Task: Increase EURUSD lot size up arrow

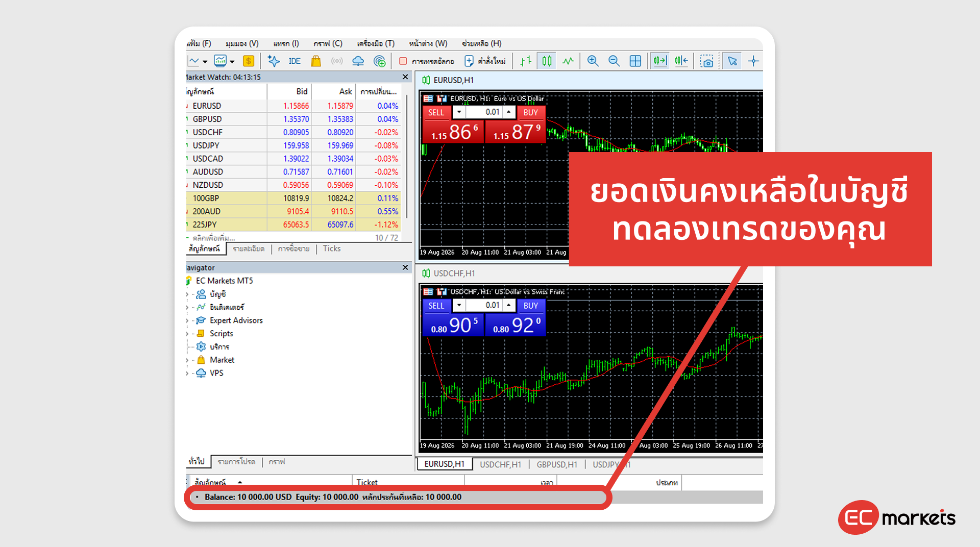Action: coord(509,112)
